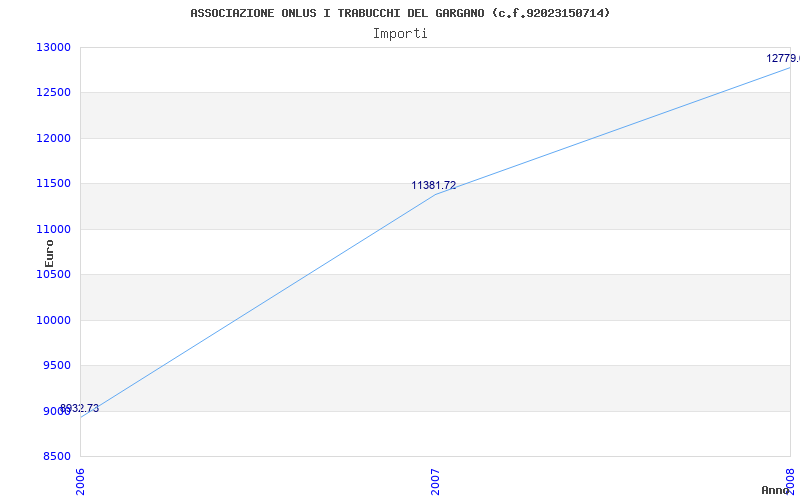Click the 8932.73 data point label
The height and width of the screenshot is (500, 800).
79,409
